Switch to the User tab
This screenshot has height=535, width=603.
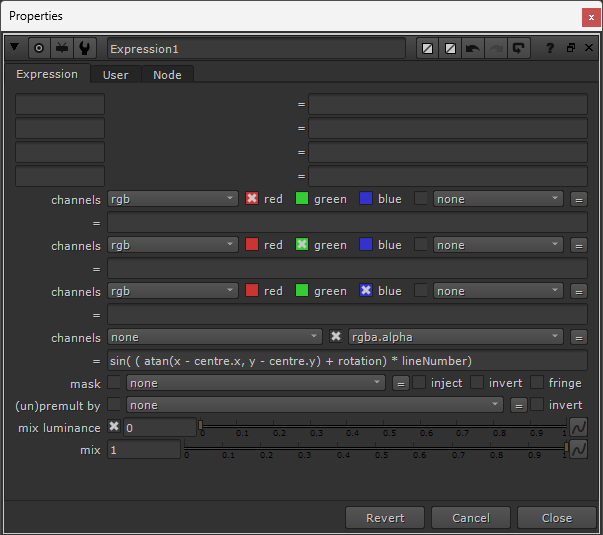point(116,75)
